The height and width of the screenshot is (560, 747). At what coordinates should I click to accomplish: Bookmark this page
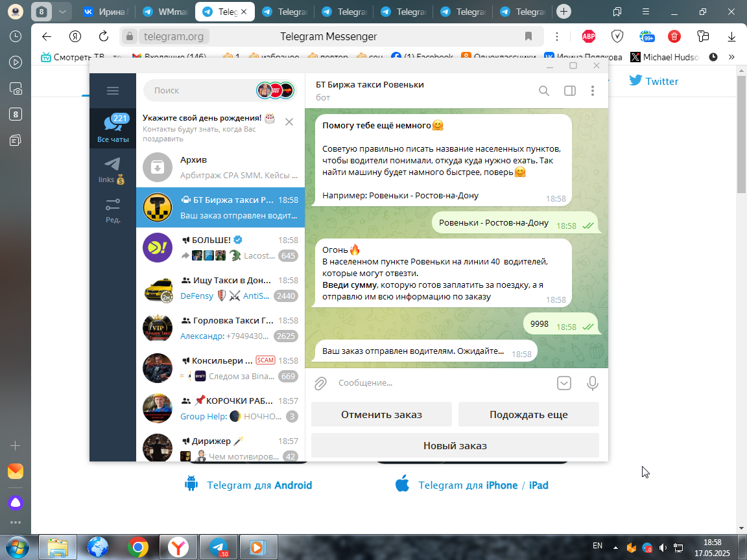tap(528, 36)
